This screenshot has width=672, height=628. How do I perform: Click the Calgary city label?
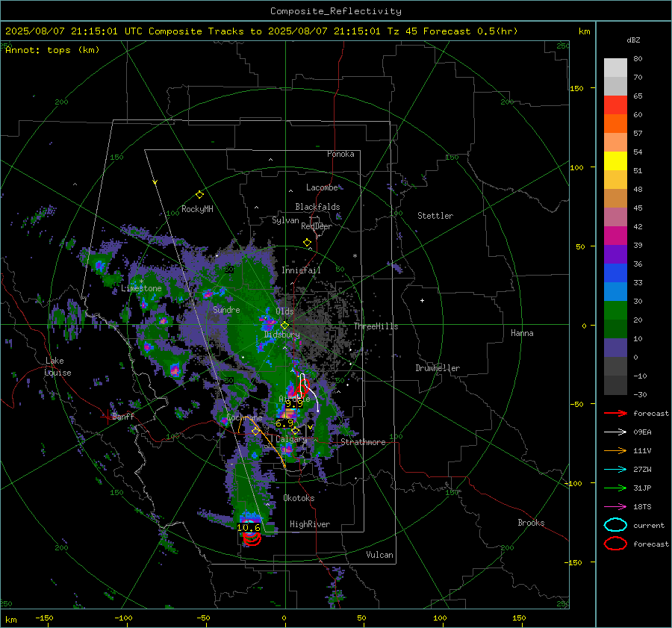[x=291, y=439]
